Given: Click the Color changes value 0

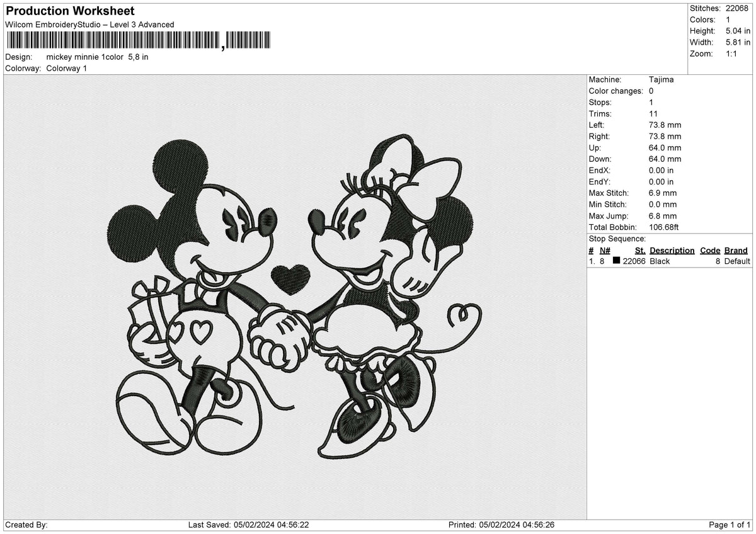Looking at the screenshot, I should [651, 91].
